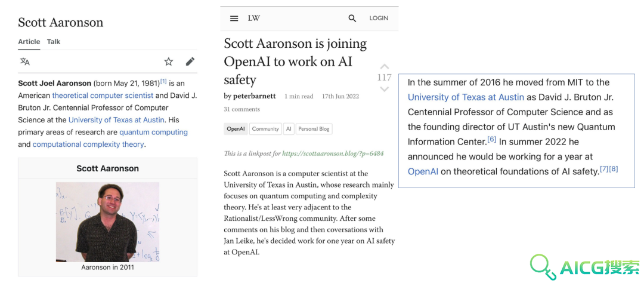644x286 pixels.
Task: Open citation [8] in the excerpt
Action: [x=614, y=169]
